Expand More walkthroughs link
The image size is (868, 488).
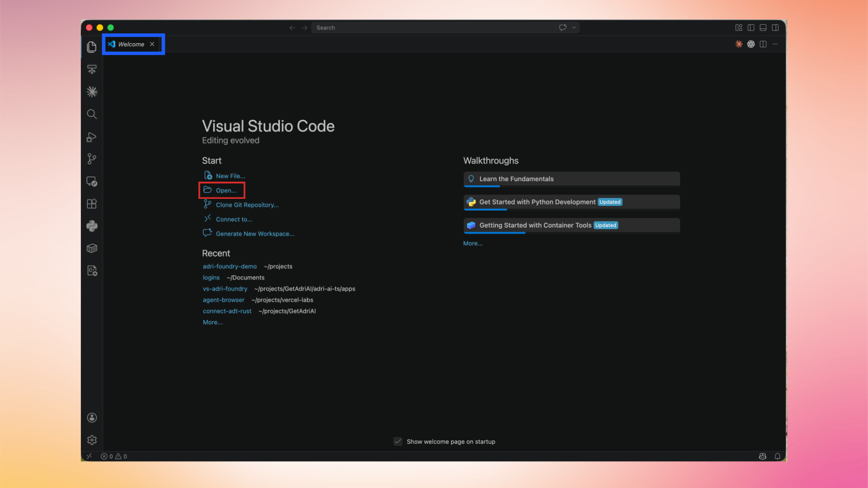[x=473, y=244]
